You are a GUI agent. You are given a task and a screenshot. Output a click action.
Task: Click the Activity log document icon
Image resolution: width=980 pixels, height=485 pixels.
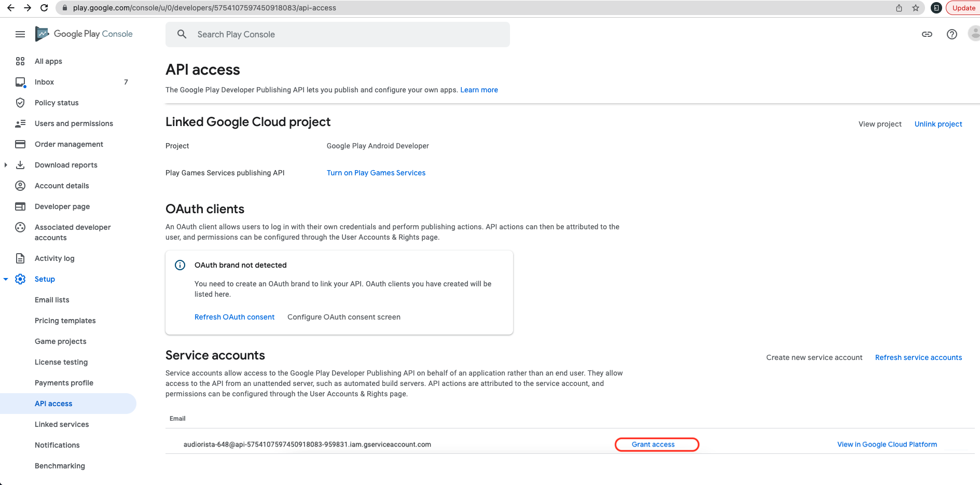click(20, 258)
